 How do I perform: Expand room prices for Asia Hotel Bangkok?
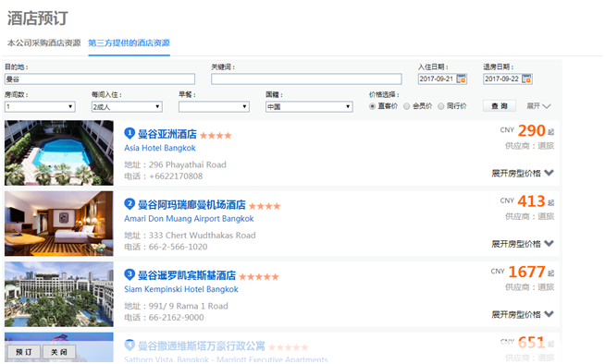click(x=523, y=174)
